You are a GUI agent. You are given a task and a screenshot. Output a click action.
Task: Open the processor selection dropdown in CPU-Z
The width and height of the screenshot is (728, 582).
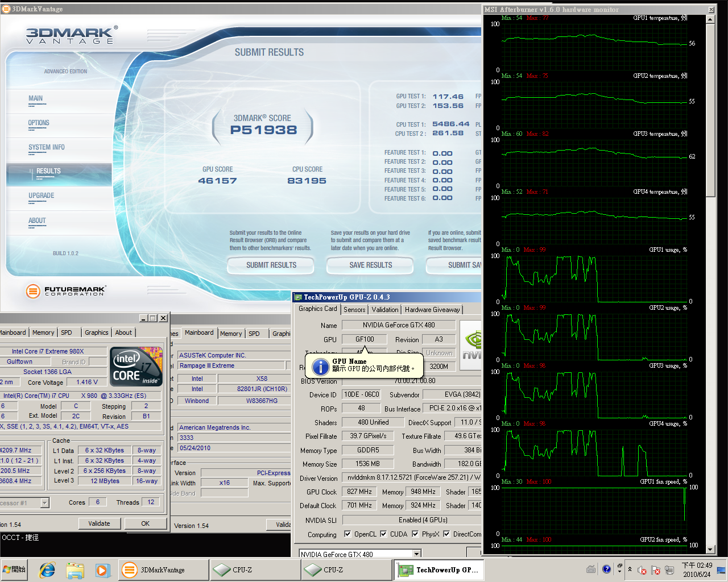[44, 502]
